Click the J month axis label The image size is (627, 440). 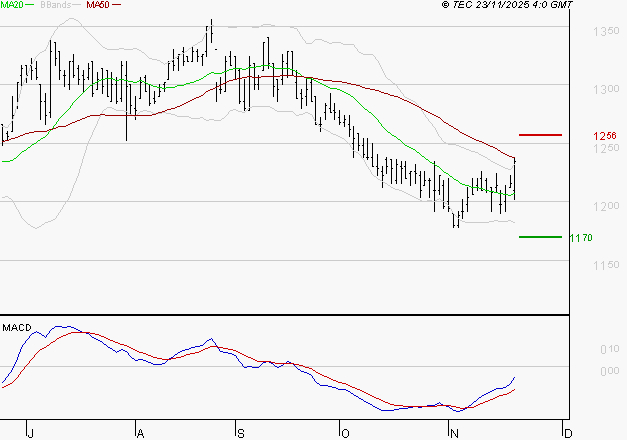pos(30,434)
